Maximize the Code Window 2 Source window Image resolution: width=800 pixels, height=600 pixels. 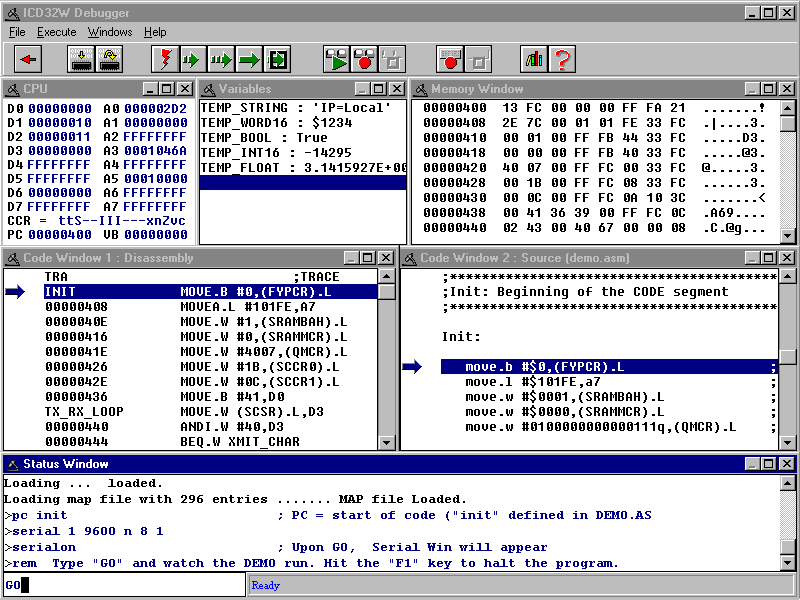tap(769, 258)
